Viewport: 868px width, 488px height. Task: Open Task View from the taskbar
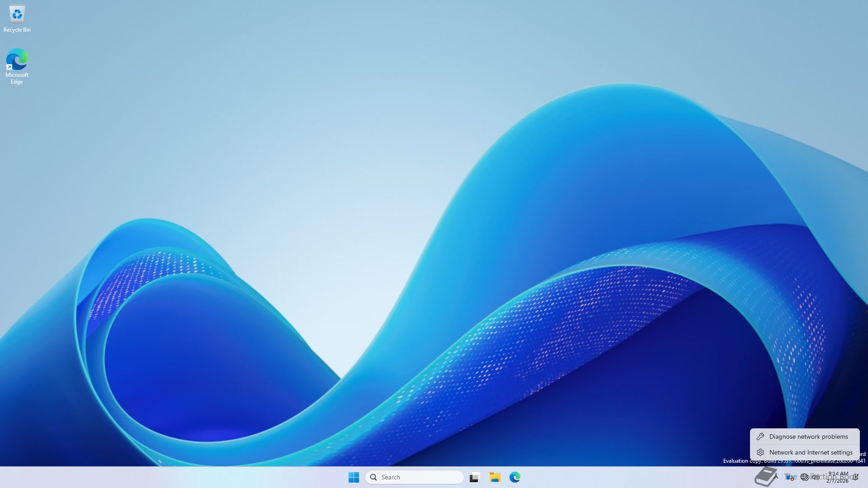(x=474, y=477)
